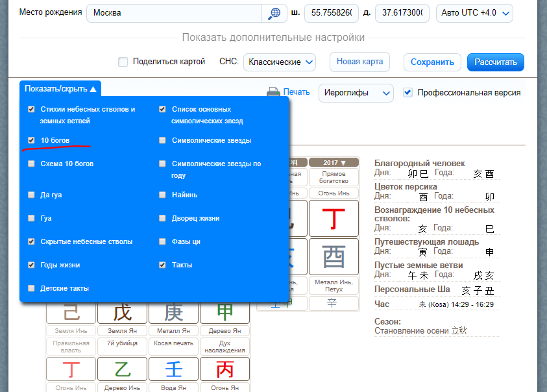
Task: Click the Место рождения input field
Action: 174,13
